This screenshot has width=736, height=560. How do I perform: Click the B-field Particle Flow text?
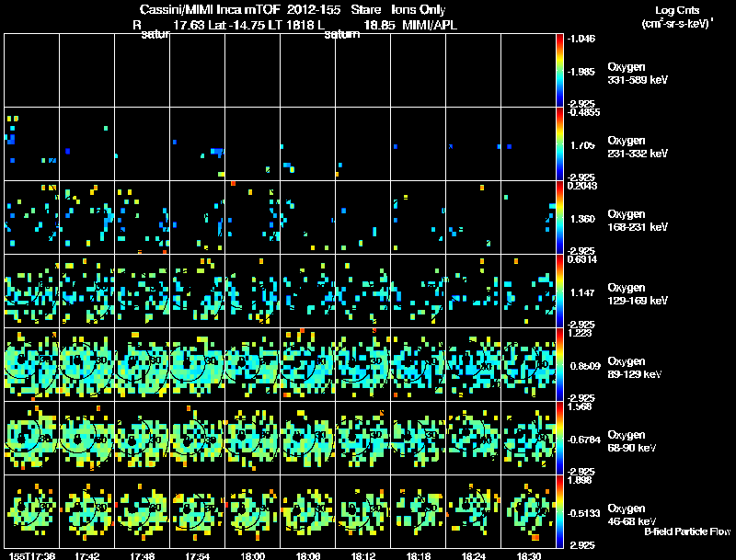click(x=687, y=531)
